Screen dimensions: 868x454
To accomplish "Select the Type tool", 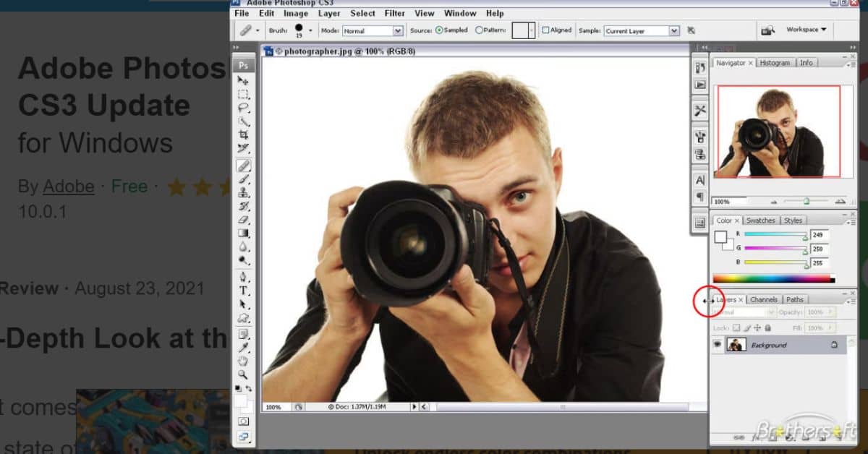I will click(244, 291).
